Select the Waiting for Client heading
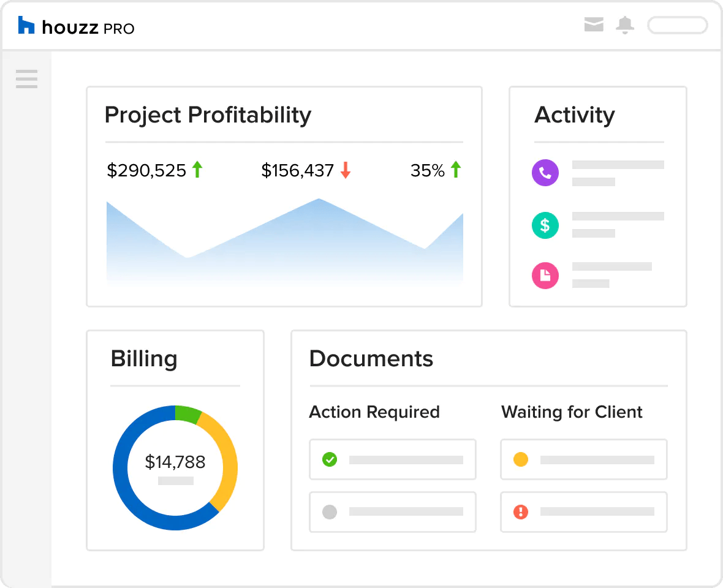 click(x=572, y=412)
